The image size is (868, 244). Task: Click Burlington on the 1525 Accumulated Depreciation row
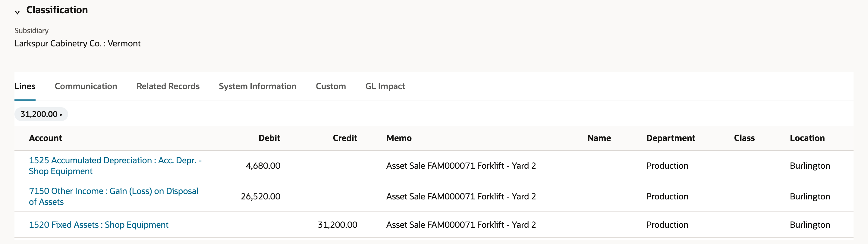(x=810, y=166)
